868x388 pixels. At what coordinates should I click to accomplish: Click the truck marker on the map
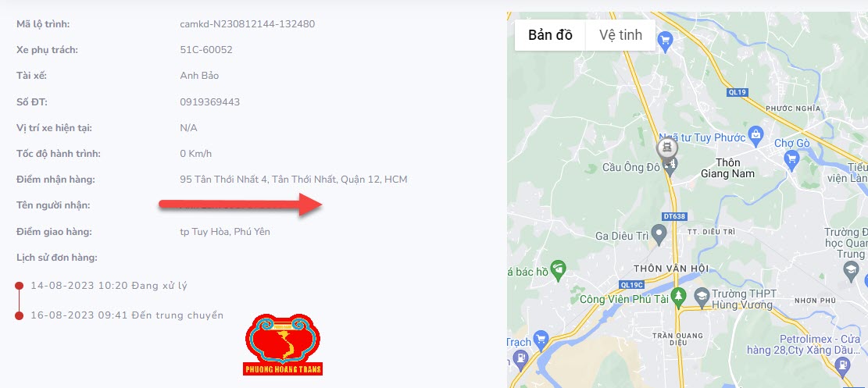[x=667, y=148]
